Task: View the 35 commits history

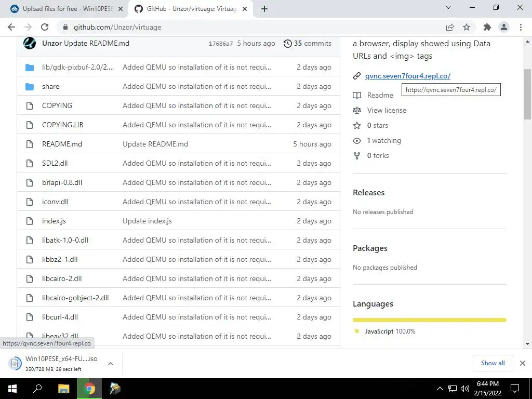Action: tap(308, 44)
